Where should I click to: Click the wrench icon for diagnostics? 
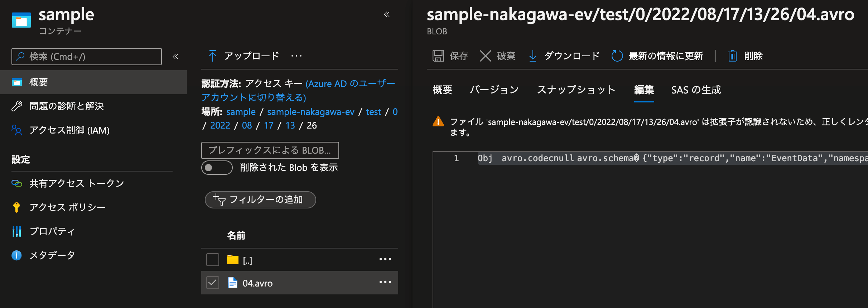pyautogui.click(x=17, y=106)
